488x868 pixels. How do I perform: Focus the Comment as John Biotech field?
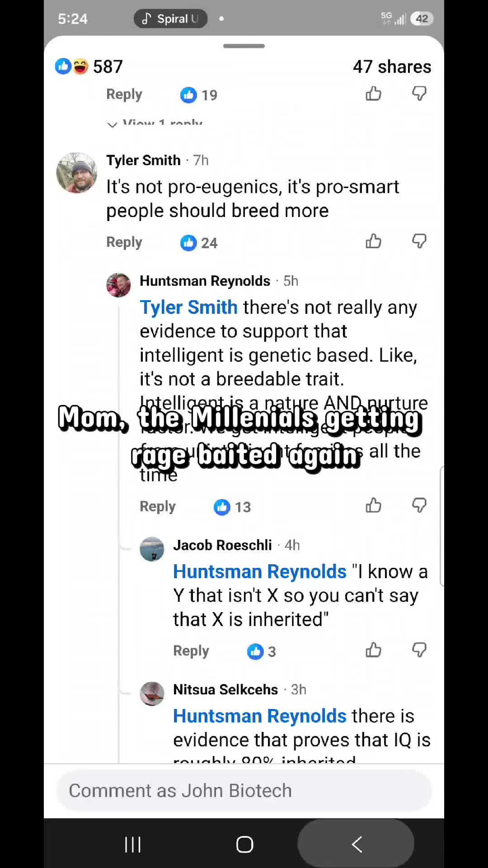coord(244,791)
